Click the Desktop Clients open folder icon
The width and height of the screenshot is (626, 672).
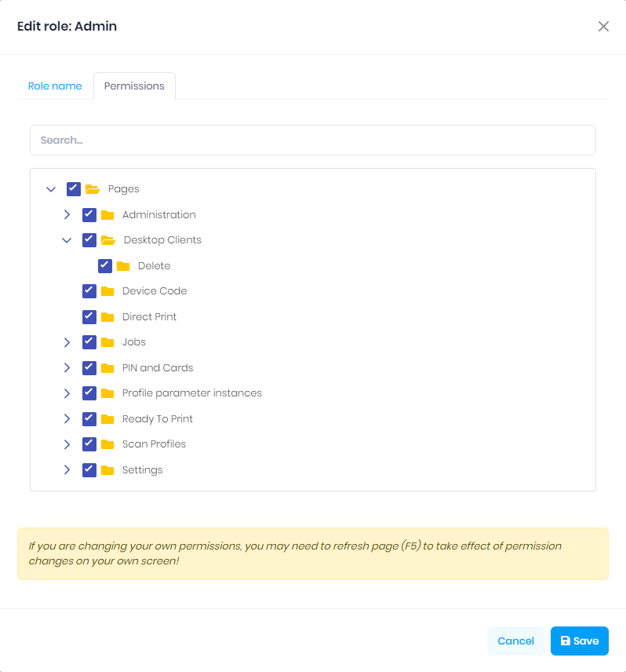pos(108,240)
